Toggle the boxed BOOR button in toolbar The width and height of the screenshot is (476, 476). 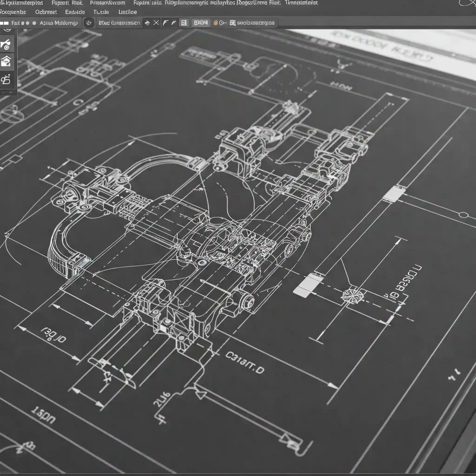pos(201,23)
